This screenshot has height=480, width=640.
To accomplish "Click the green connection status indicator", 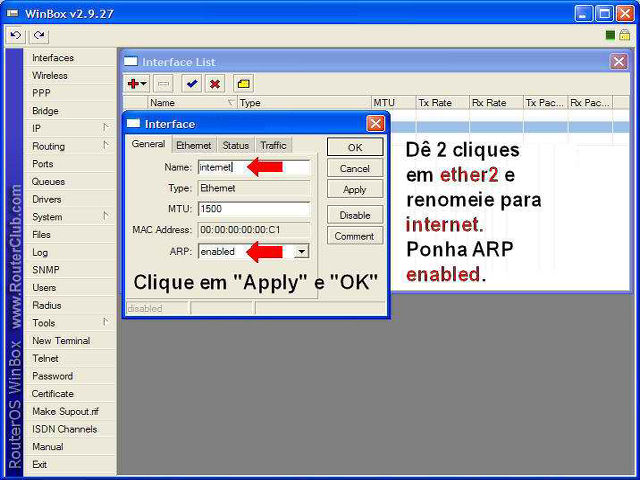I will (610, 36).
